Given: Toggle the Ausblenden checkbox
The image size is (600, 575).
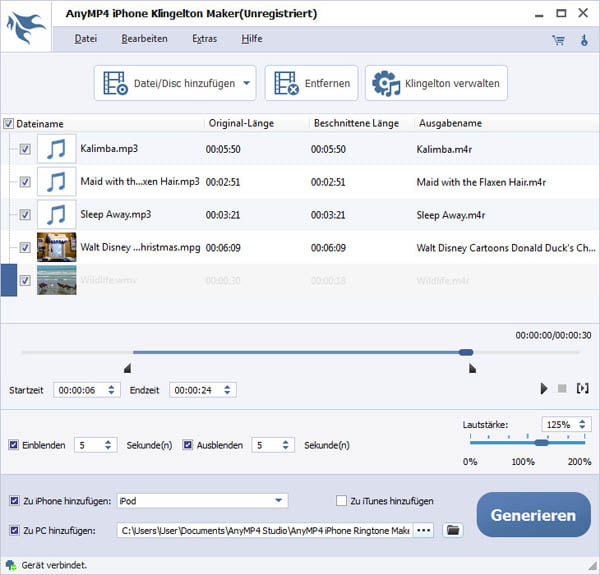Looking at the screenshot, I should click(188, 445).
